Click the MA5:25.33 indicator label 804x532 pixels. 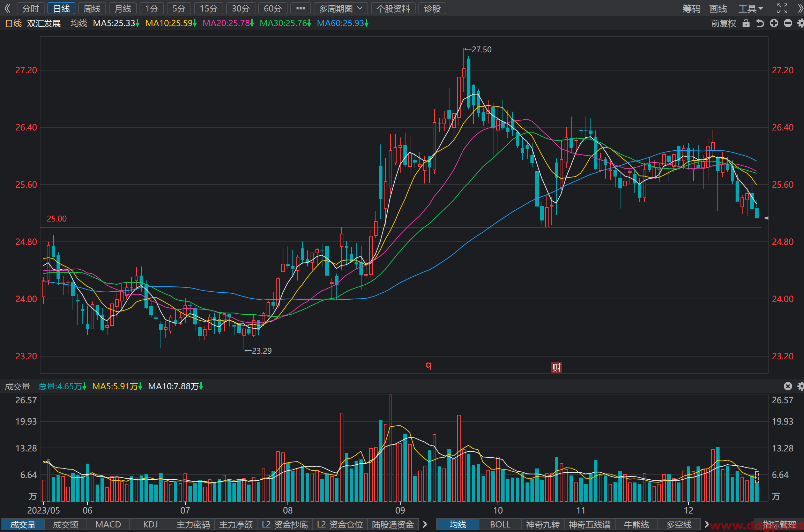tap(116, 23)
